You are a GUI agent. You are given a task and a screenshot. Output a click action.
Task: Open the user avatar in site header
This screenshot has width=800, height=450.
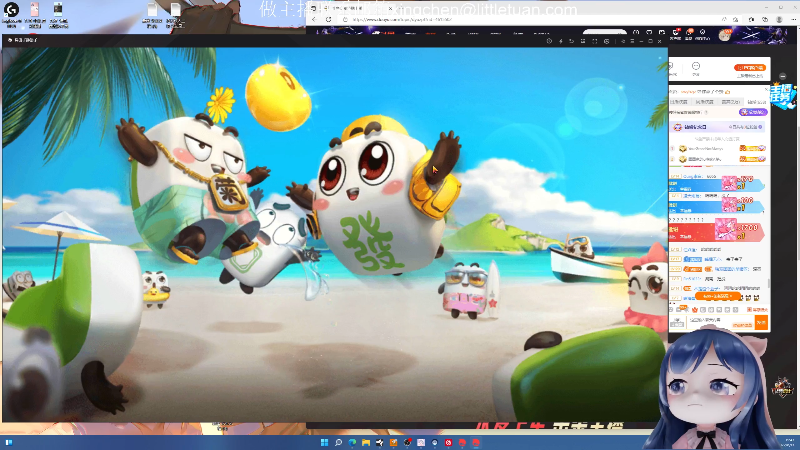coord(725,35)
